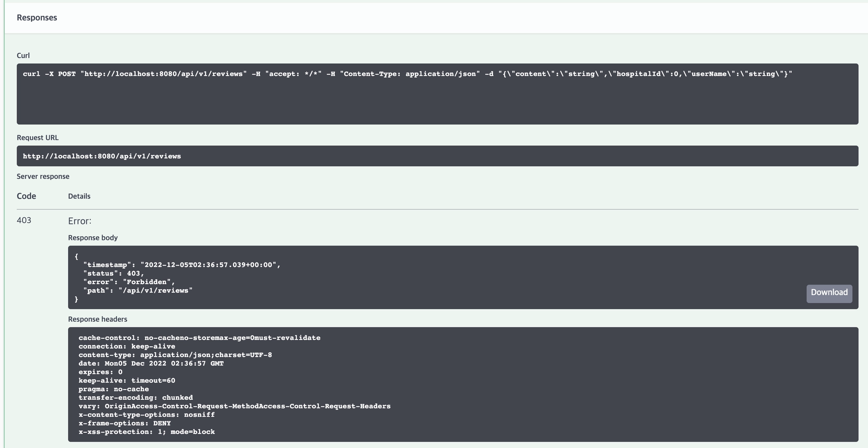Screen dimensions: 868x448
Task: Click the connection: keep-alive header line
Action: tap(127, 346)
